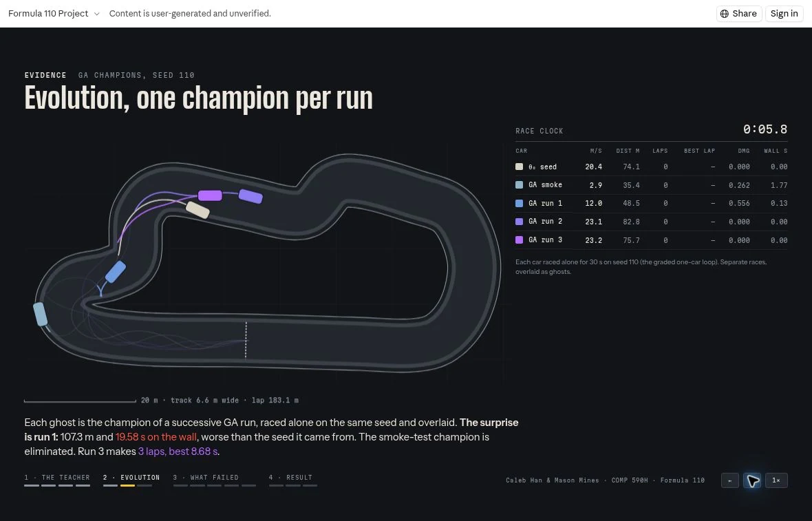Click the last segment under WHAT FAILED
The image size is (812, 521).
249,485
